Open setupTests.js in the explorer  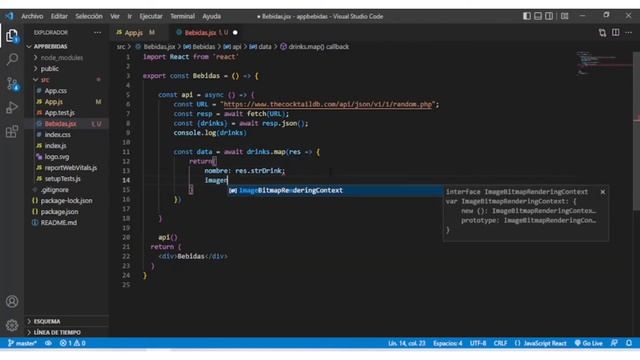point(67,179)
